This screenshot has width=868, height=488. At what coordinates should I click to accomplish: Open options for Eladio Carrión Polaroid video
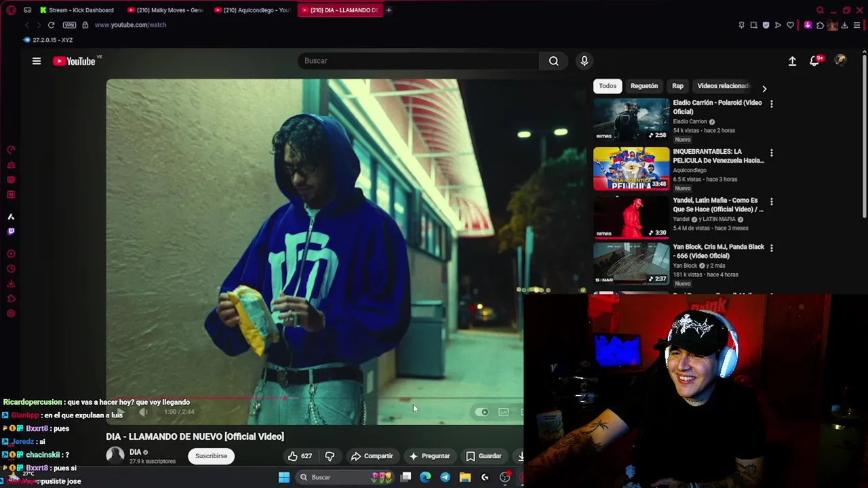[771, 104]
